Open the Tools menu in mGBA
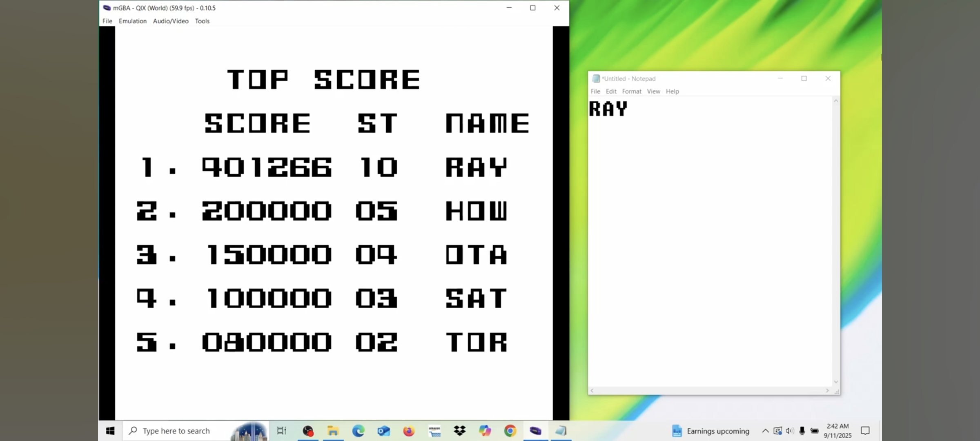Screen dimensions: 980x441 pyautogui.click(x=202, y=21)
